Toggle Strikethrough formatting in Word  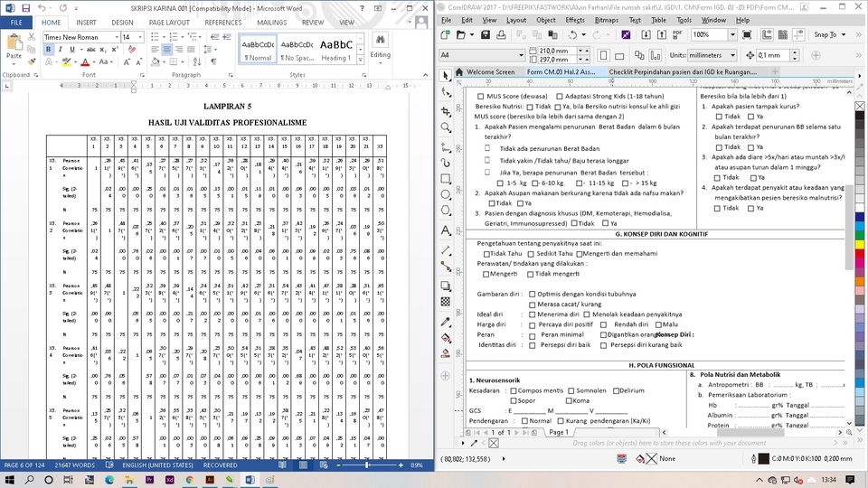tap(90, 49)
